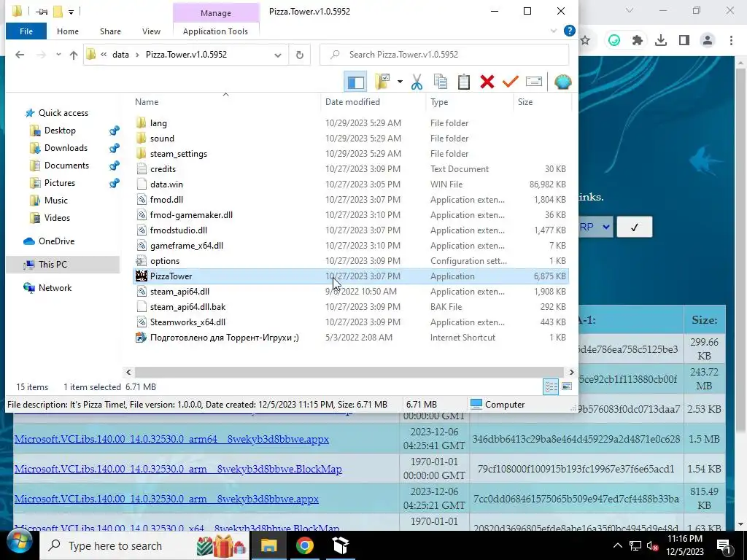The image size is (747, 560).
Task: Copy the selected file using toolbar
Action: 440,82
